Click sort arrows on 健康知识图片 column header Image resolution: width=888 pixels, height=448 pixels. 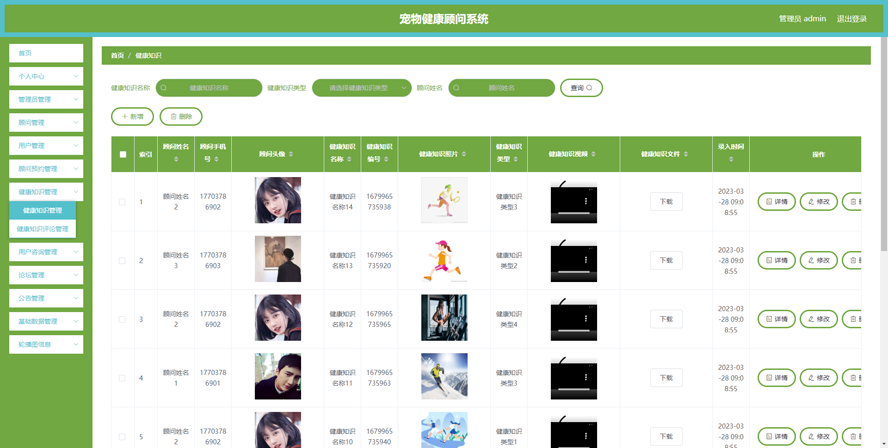pos(465,154)
